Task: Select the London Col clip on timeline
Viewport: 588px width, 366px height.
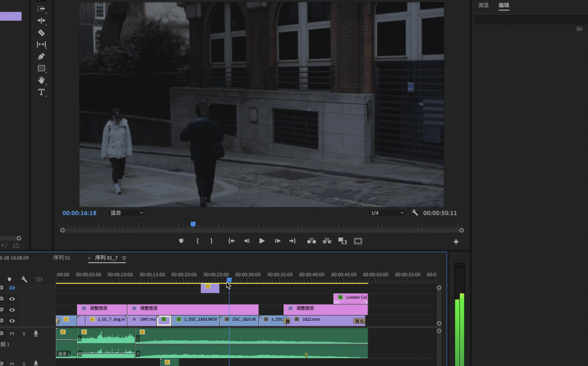Action: [352, 298]
